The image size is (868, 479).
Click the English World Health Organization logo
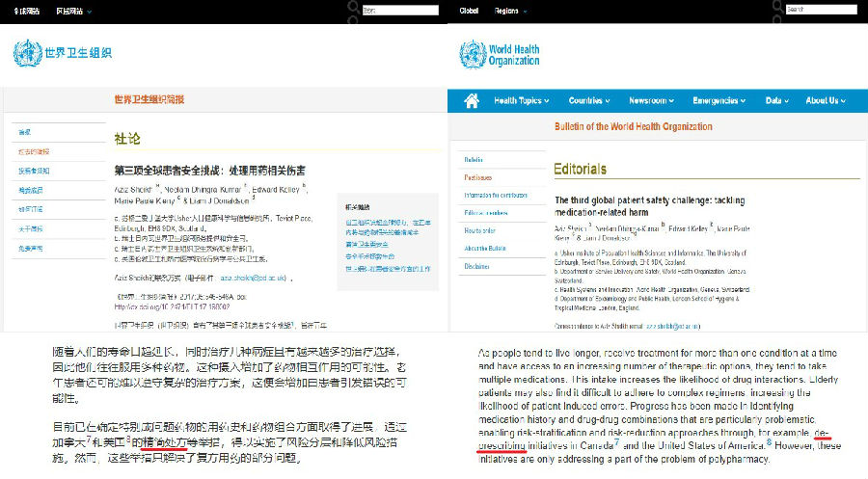pos(499,53)
